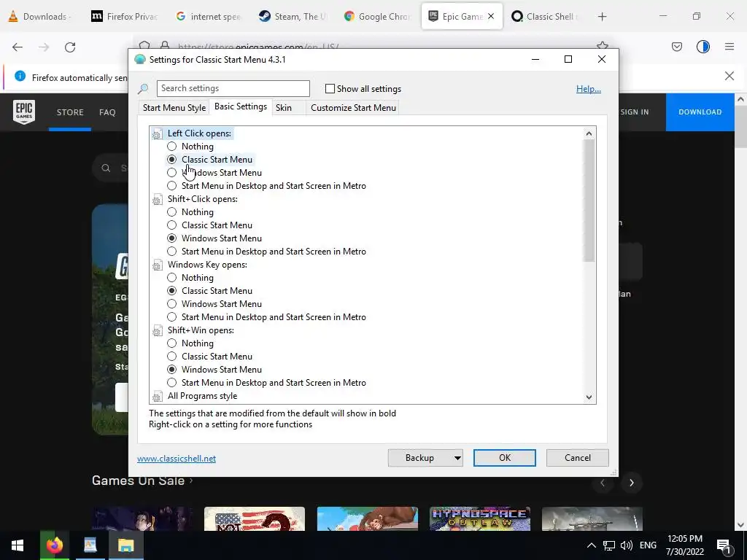Choose Start Menu in Desktop option under Shift+Win
The image size is (747, 560).
172,383
